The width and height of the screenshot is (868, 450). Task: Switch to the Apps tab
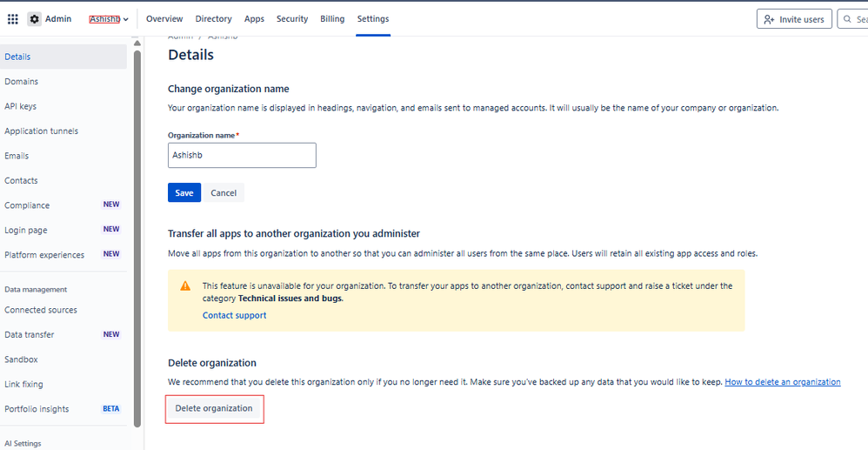(x=254, y=19)
